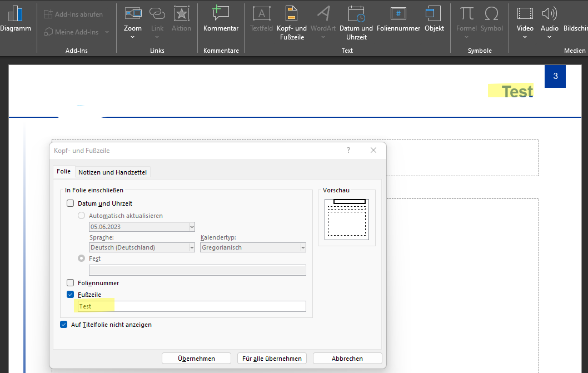Click into the Fußzeile text field
The image size is (588, 373).
pyautogui.click(x=192, y=306)
